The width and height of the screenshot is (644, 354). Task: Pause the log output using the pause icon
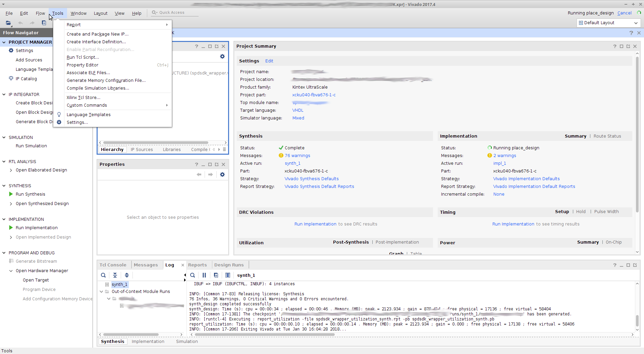(x=204, y=275)
